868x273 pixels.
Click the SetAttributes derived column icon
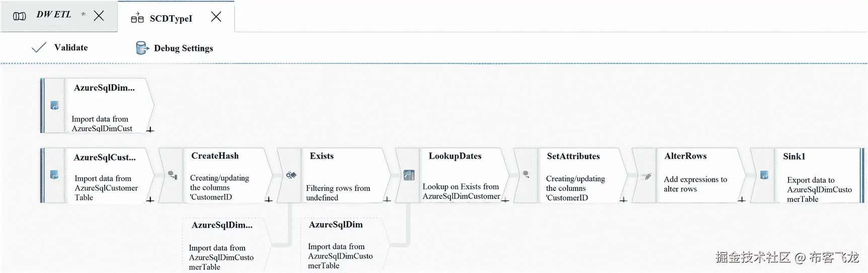pos(526,174)
